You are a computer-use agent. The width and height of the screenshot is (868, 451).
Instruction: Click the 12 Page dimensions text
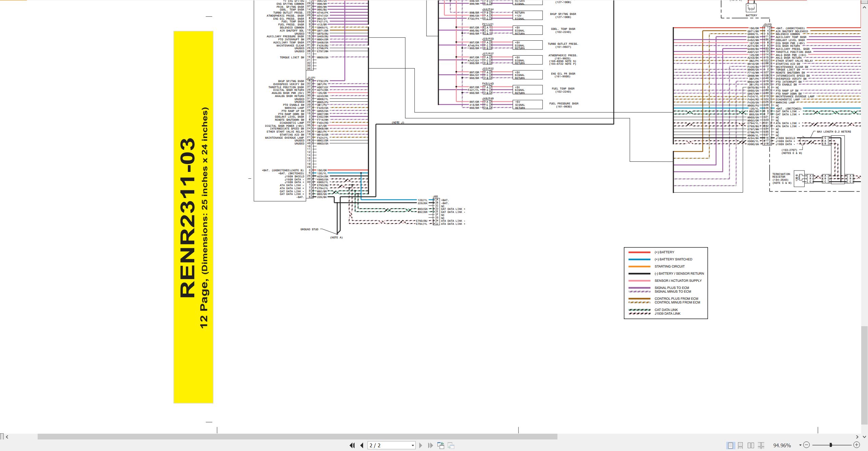[204, 218]
